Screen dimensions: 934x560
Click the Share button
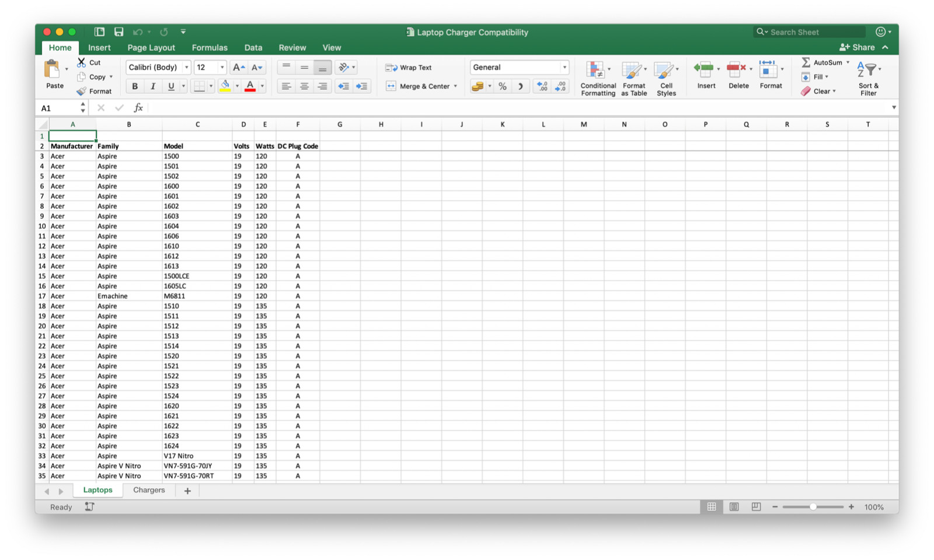pyautogui.click(x=857, y=48)
